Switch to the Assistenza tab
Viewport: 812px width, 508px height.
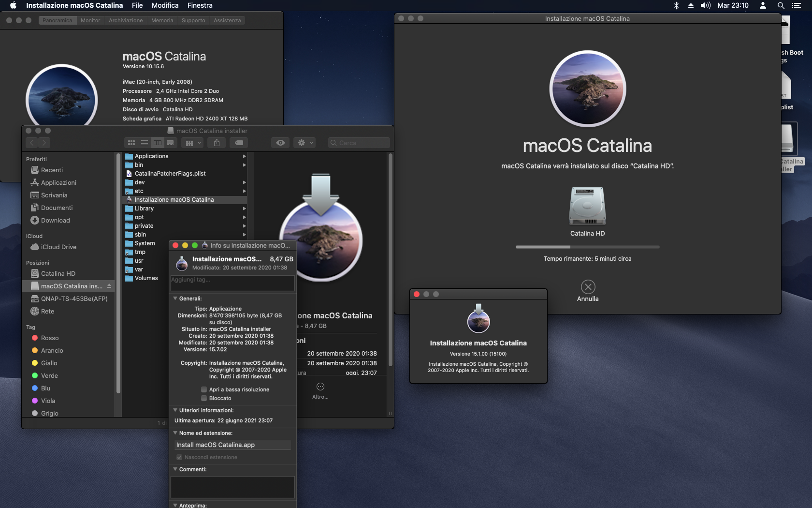click(227, 20)
